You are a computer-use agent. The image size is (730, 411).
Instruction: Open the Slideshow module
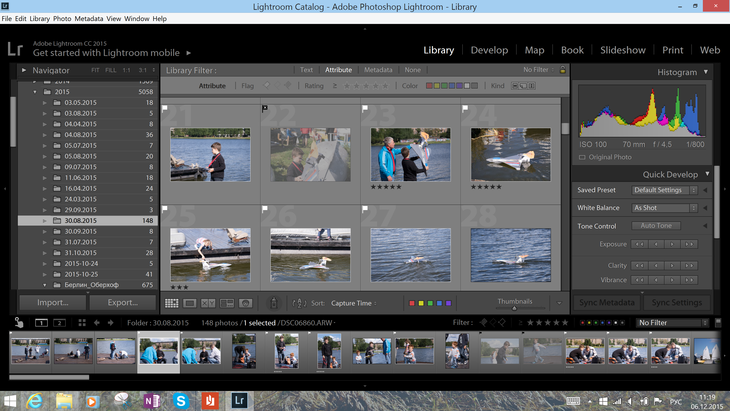coord(623,50)
